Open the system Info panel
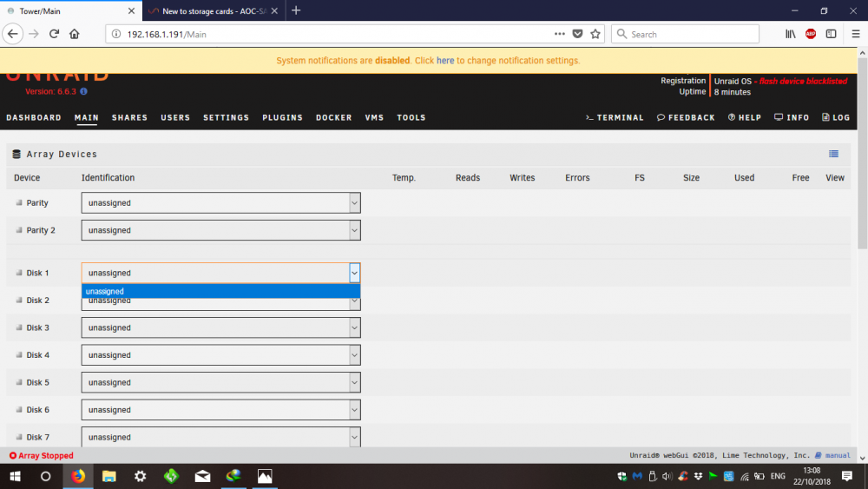This screenshot has height=489, width=868. pyautogui.click(x=792, y=117)
